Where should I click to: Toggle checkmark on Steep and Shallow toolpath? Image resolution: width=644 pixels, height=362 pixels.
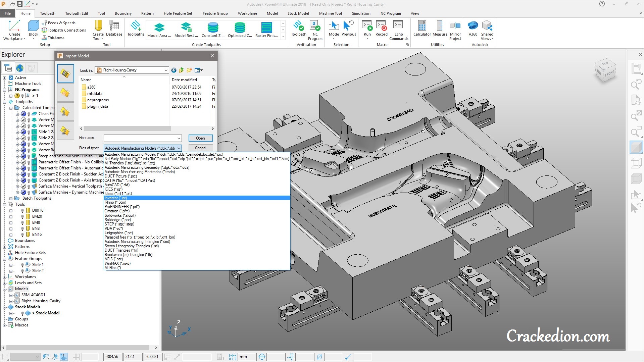tap(23, 156)
